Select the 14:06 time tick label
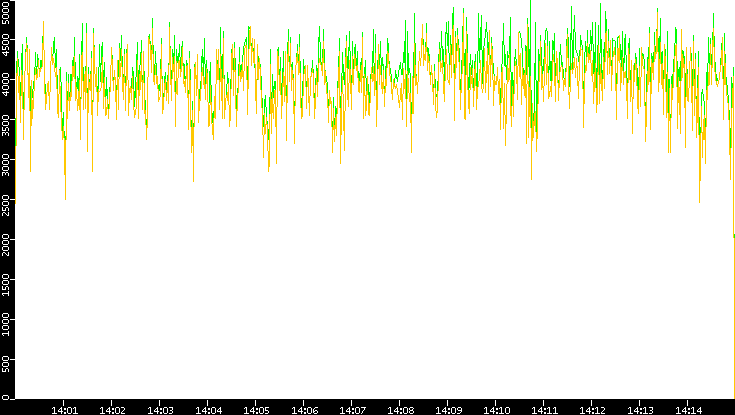 click(x=304, y=411)
